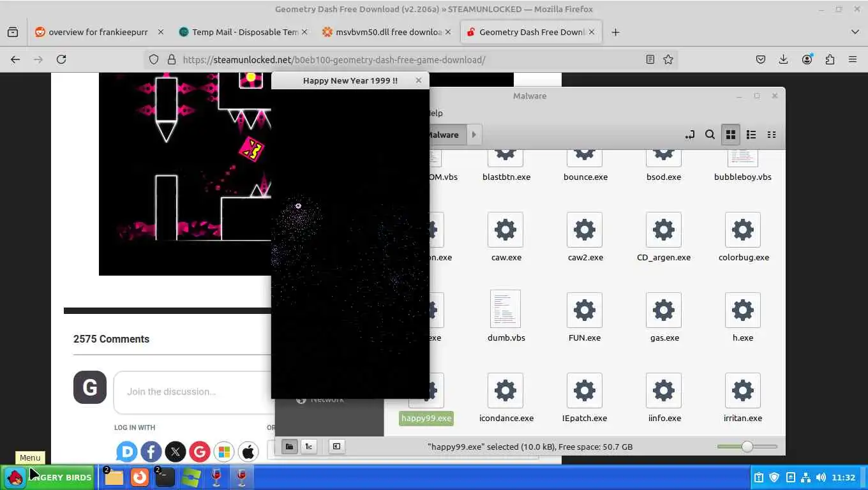This screenshot has width=868, height=490.
Task: Open a new Firefox tab
Action: [615, 32]
